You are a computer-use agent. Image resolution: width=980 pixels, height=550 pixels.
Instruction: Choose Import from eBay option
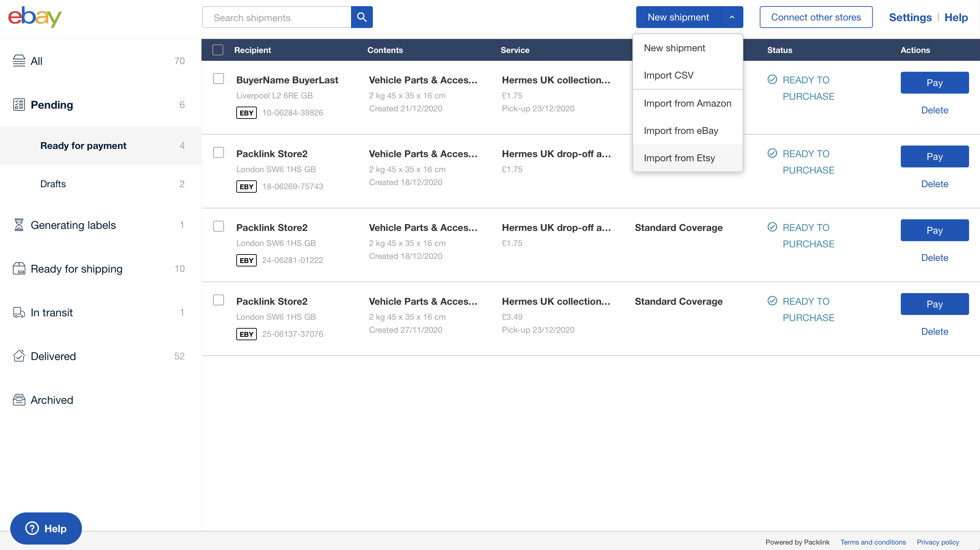click(x=687, y=130)
